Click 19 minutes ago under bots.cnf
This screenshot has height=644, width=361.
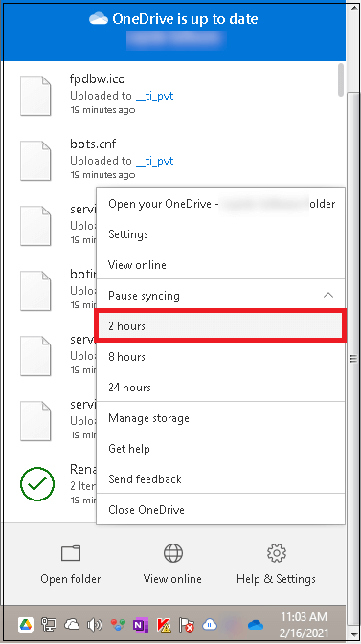point(102,175)
